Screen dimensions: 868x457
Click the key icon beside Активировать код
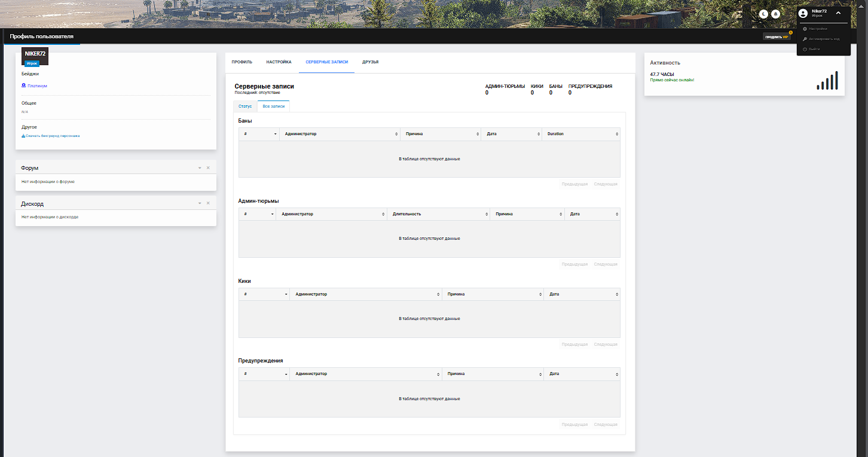coord(805,39)
